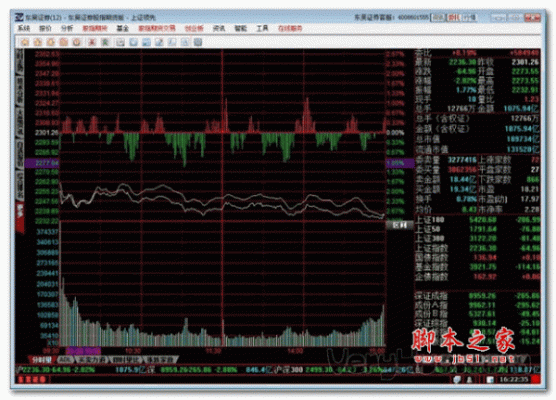Click the third orange toolbar icon
This screenshot has height=400, width=556.
[x=51, y=42]
